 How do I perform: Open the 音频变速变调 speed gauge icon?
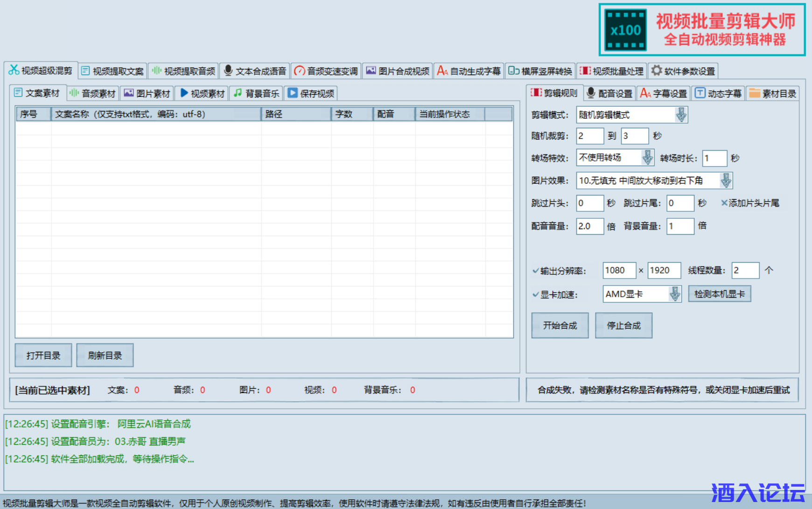(299, 71)
